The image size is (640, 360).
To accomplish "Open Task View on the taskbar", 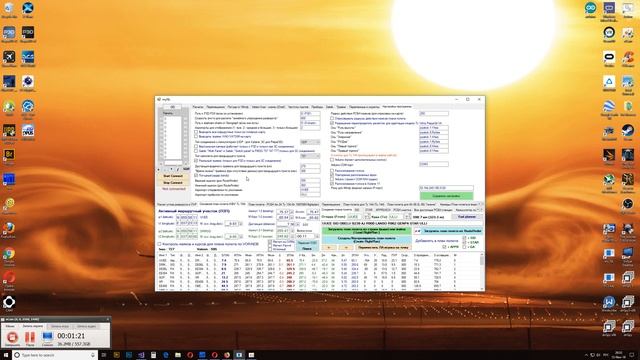I will pyautogui.click(x=104, y=355).
